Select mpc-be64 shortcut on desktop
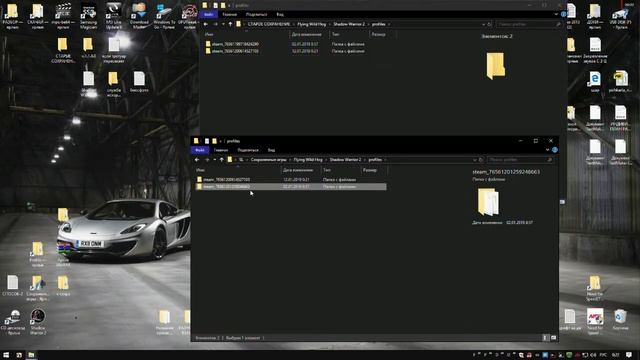Image resolution: width=640 pixels, height=360 pixels. coord(63,16)
